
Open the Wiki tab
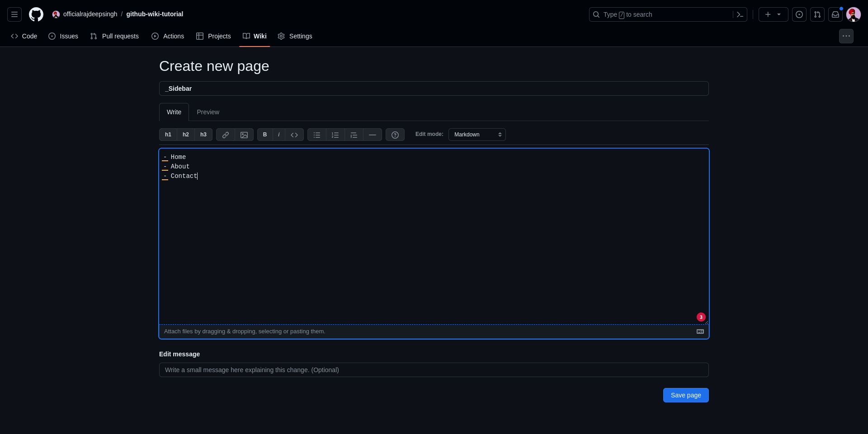click(255, 36)
